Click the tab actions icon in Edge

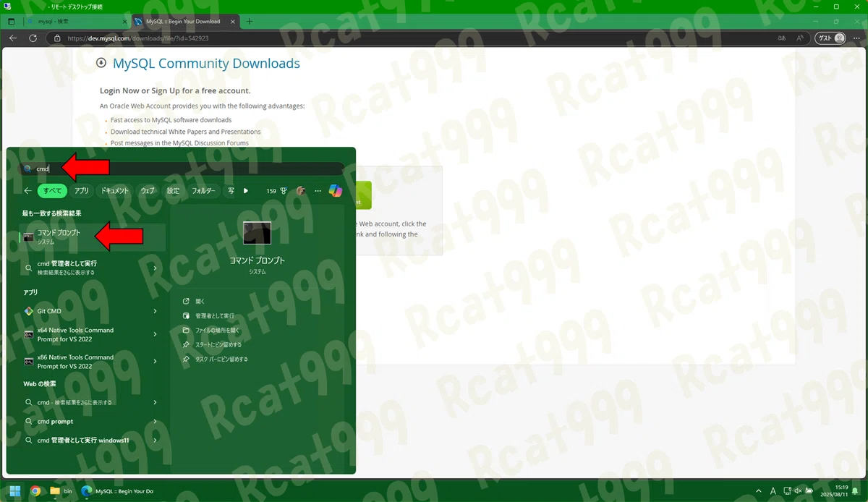tap(12, 22)
